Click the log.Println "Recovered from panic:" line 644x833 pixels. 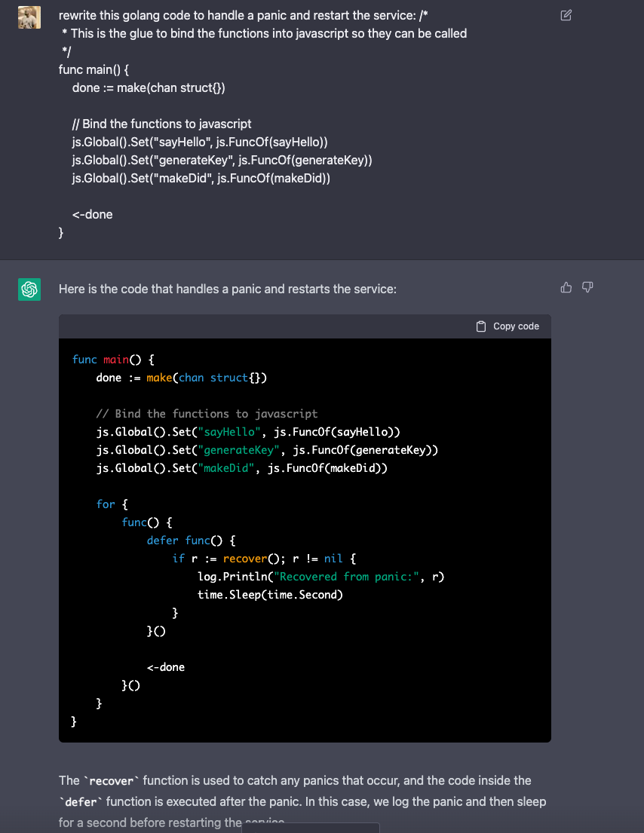pos(321,577)
